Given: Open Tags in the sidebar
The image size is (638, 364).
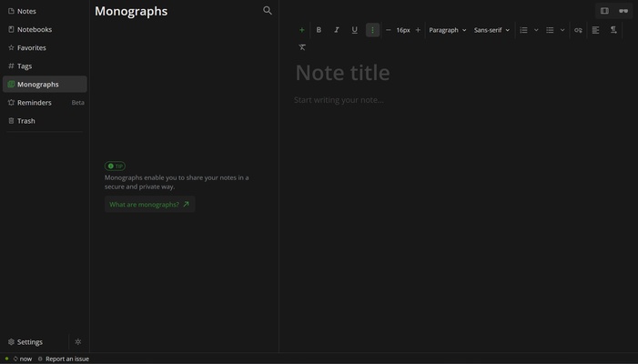Looking at the screenshot, I should (45, 66).
